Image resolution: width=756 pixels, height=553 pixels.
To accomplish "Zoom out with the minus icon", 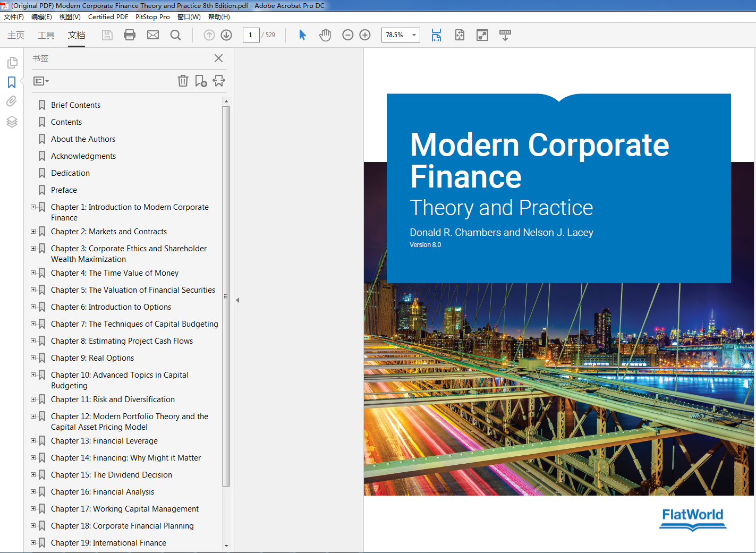I will pyautogui.click(x=348, y=35).
